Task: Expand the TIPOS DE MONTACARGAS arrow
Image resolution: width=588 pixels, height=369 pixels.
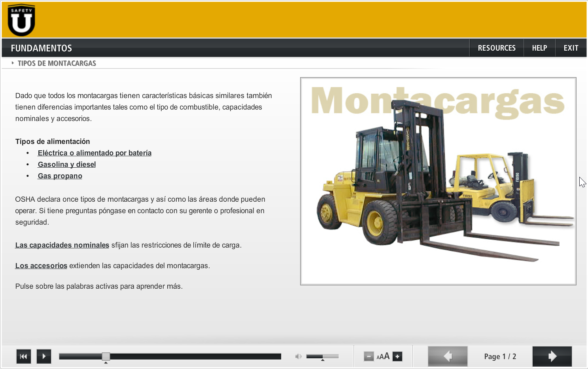Action: [12, 62]
